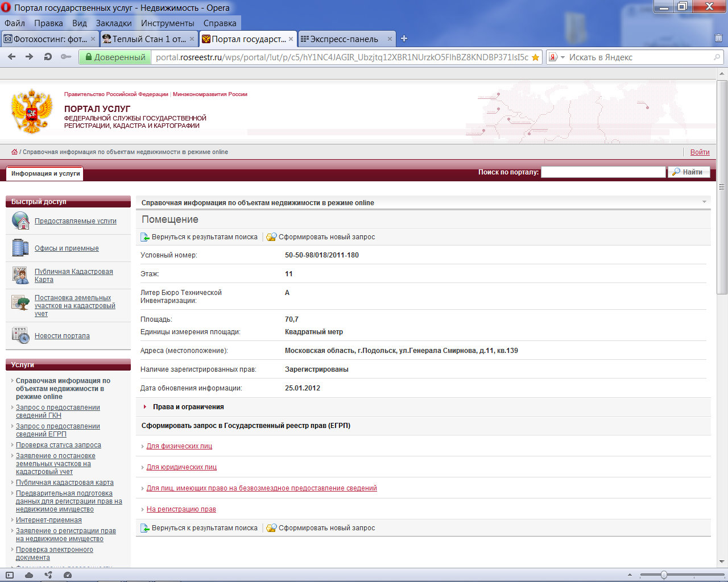The image size is (728, 582).
Task: Click the Поиск по порталу input field
Action: click(603, 172)
